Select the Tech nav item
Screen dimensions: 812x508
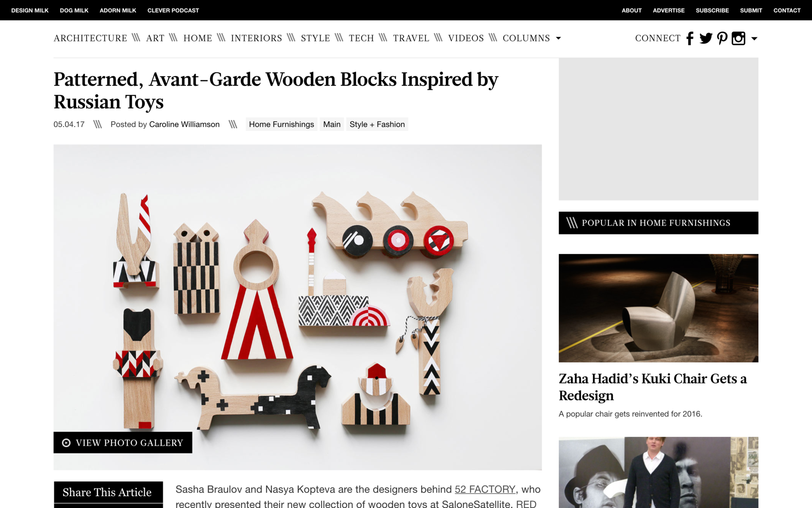(362, 38)
